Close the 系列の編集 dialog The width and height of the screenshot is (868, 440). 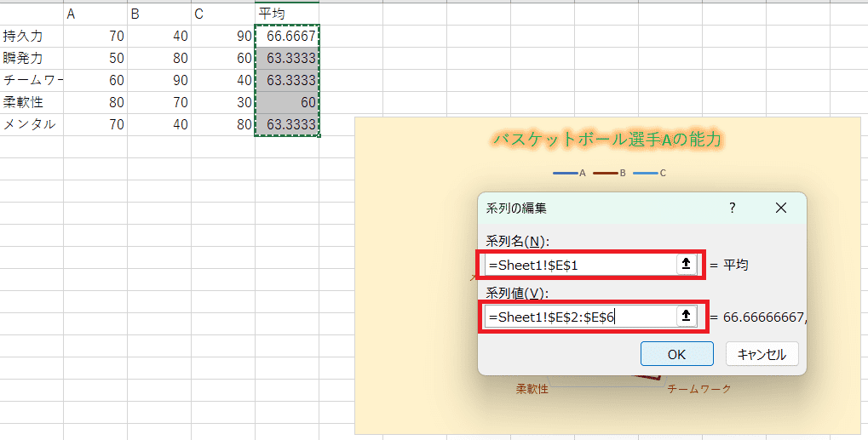[780, 208]
